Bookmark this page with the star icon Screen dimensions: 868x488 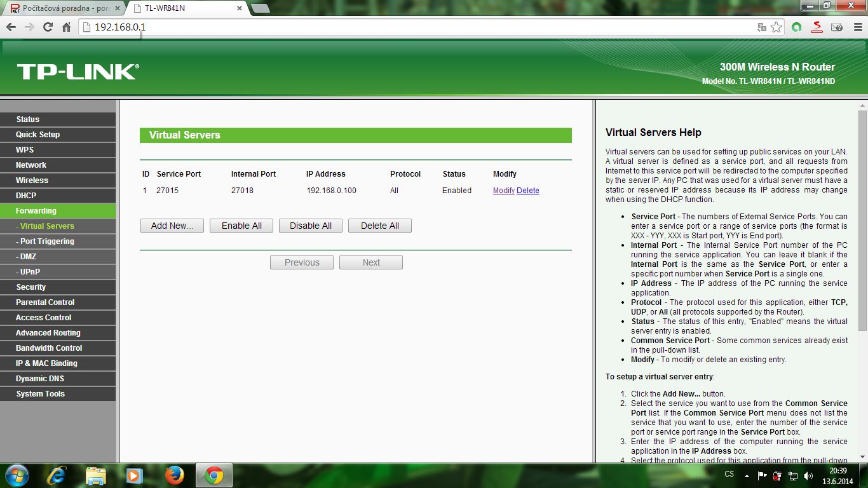(x=776, y=27)
